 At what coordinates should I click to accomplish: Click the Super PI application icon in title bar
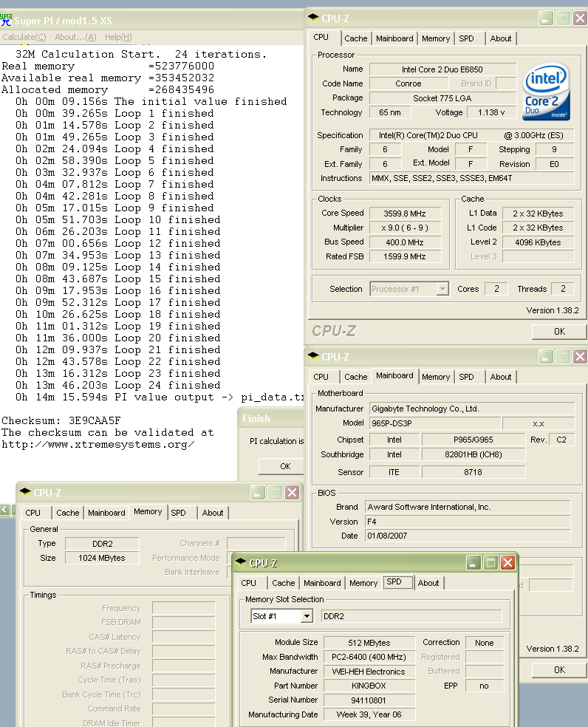click(x=6, y=20)
